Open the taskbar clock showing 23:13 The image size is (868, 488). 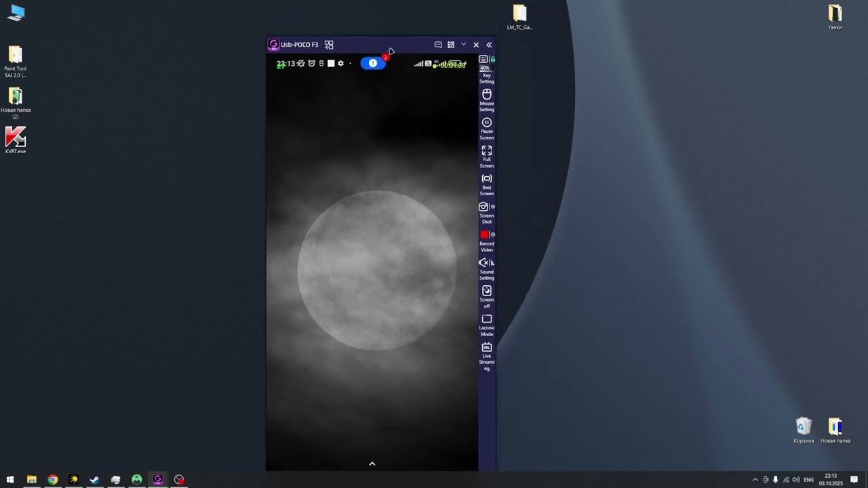[x=831, y=479]
